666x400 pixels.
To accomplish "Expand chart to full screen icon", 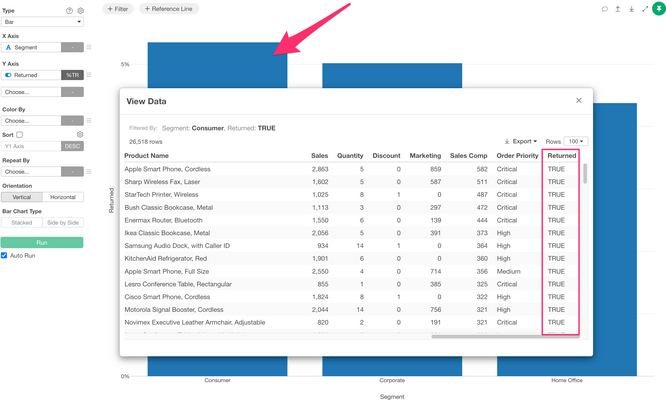I will 645,9.
